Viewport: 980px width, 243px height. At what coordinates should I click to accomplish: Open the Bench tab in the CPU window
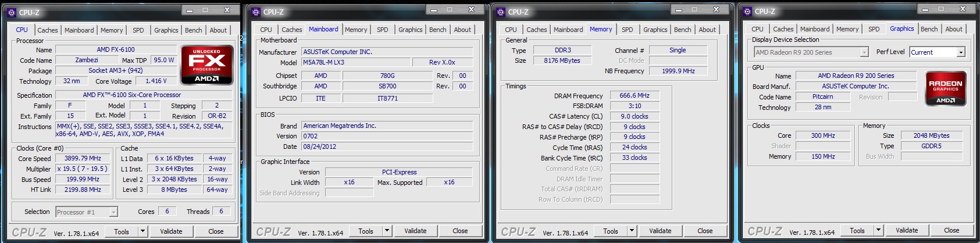tap(194, 30)
